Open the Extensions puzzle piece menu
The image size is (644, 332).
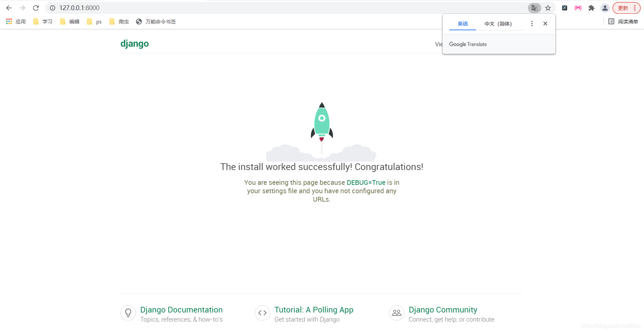[591, 8]
